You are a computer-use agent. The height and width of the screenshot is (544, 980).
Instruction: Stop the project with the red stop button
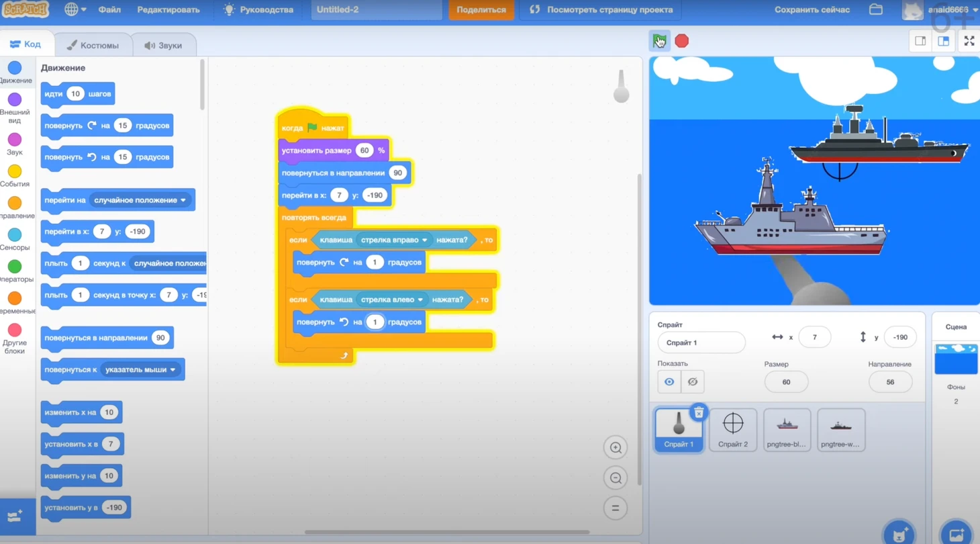click(682, 41)
